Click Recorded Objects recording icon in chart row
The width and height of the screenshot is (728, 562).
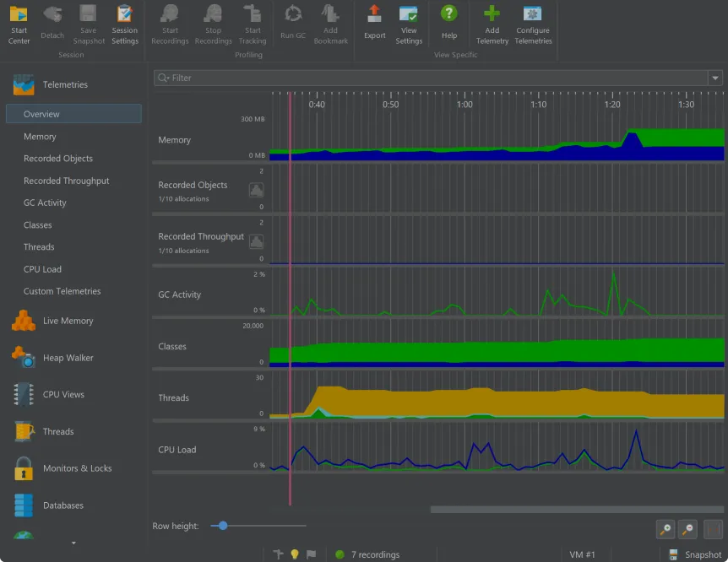click(256, 190)
